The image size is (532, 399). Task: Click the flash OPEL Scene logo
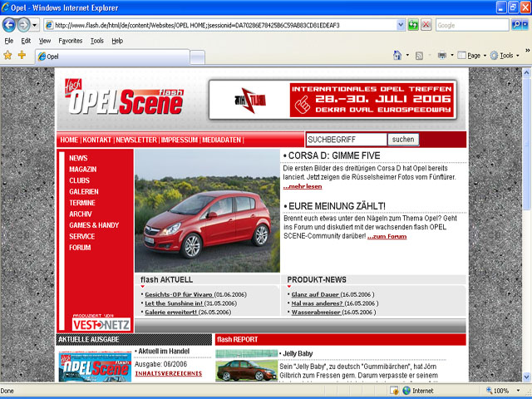pyautogui.click(x=124, y=97)
